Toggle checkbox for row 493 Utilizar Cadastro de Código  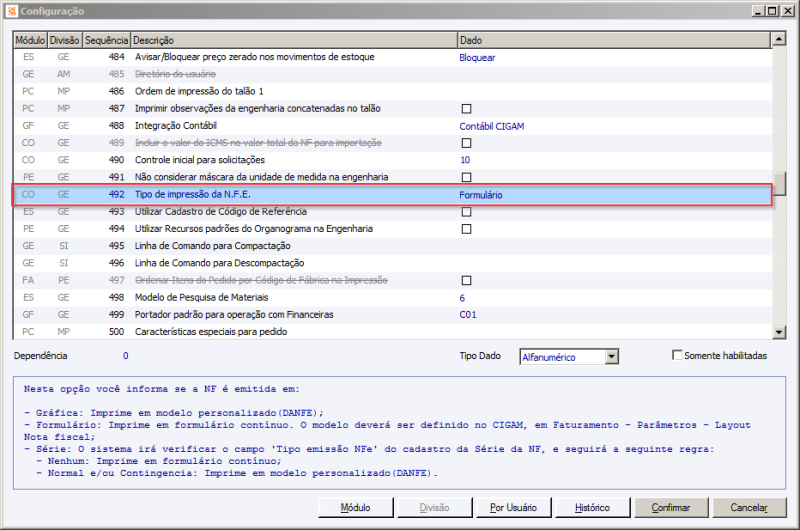(x=466, y=212)
